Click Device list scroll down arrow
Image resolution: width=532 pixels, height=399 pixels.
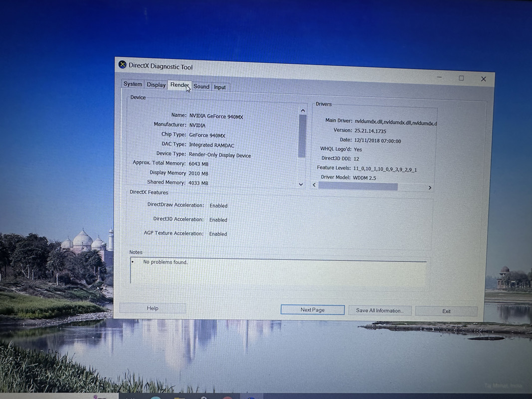301,184
